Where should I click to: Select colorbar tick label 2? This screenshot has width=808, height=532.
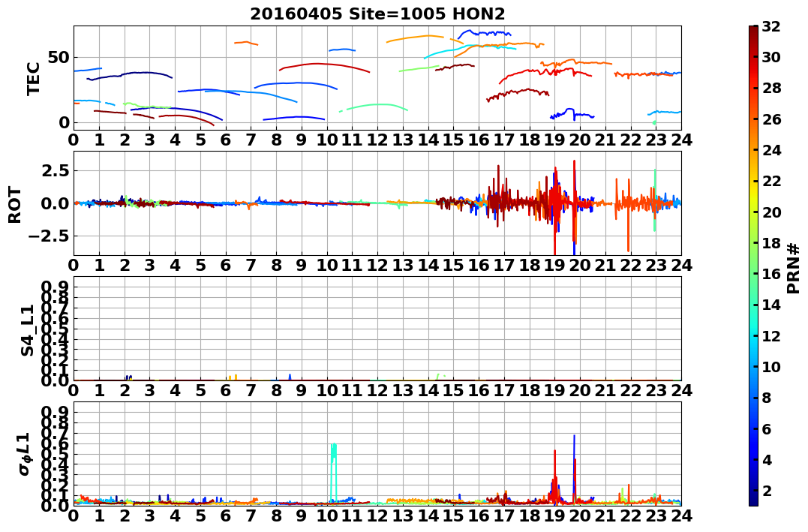tap(766, 490)
